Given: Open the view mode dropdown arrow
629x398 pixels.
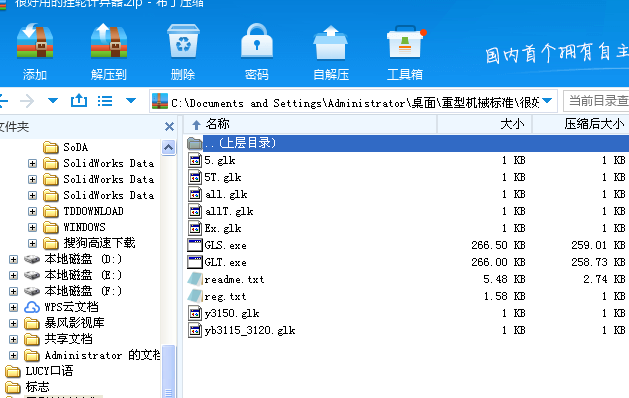Looking at the screenshot, I should click(x=131, y=101).
